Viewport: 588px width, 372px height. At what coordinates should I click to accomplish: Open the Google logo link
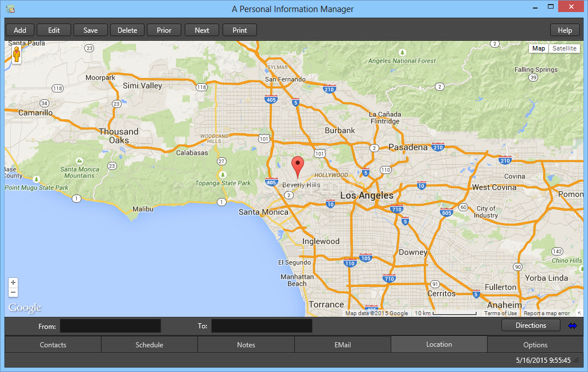[x=25, y=308]
